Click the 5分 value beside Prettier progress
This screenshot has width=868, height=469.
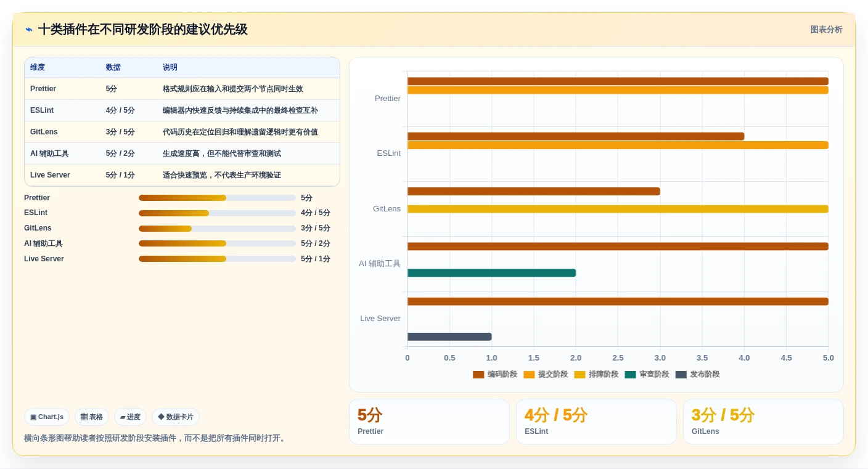tap(307, 198)
